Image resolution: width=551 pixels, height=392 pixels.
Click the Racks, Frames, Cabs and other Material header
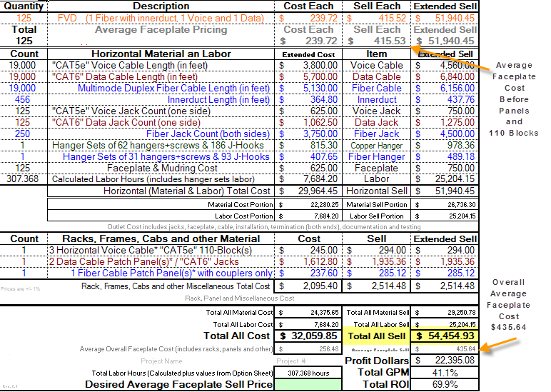click(161, 238)
